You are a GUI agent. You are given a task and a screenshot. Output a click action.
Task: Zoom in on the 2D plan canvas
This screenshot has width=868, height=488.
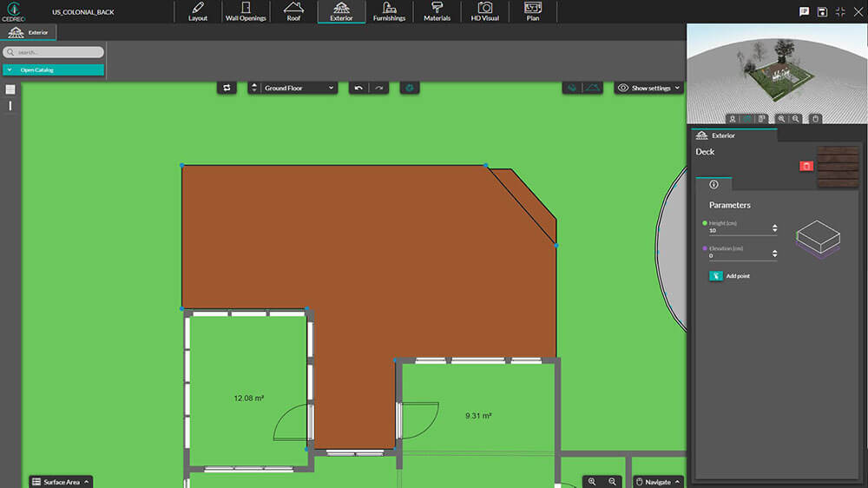592,481
